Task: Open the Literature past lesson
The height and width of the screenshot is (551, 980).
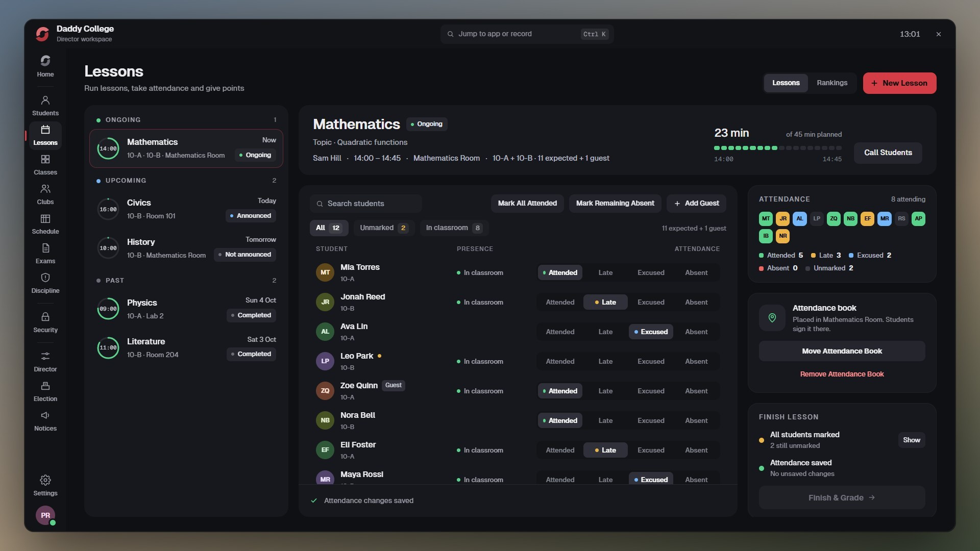Action: pyautogui.click(x=186, y=347)
